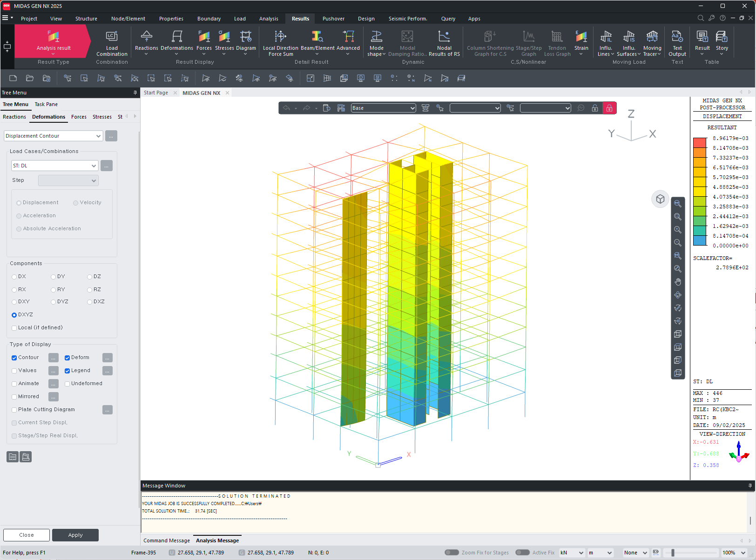Image resolution: width=756 pixels, height=560 pixels.
Task: Click the Text Output icon
Action: (677, 42)
